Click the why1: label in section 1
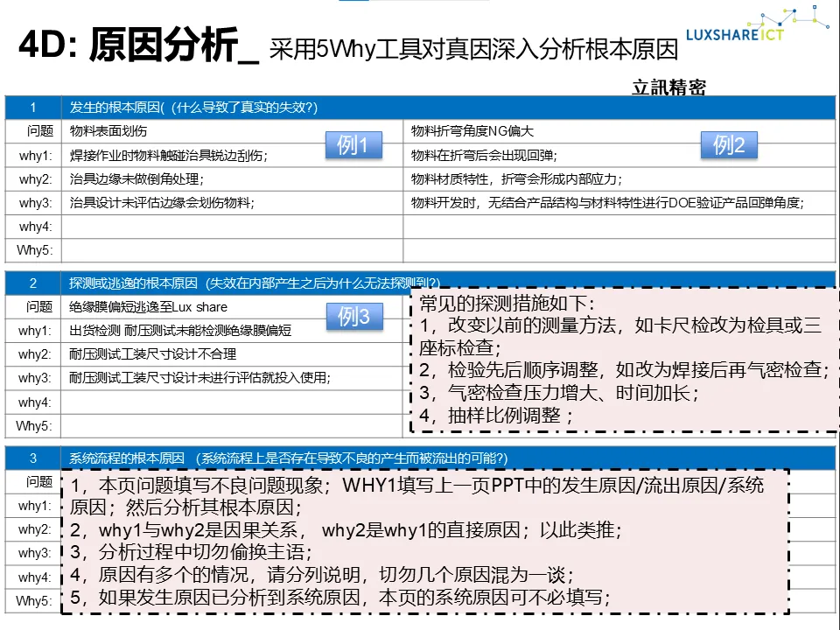The image size is (840, 630). (35, 156)
